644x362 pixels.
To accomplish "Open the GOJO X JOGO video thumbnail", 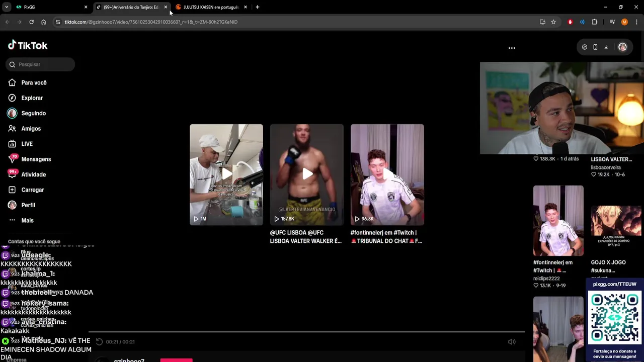I will (x=616, y=221).
